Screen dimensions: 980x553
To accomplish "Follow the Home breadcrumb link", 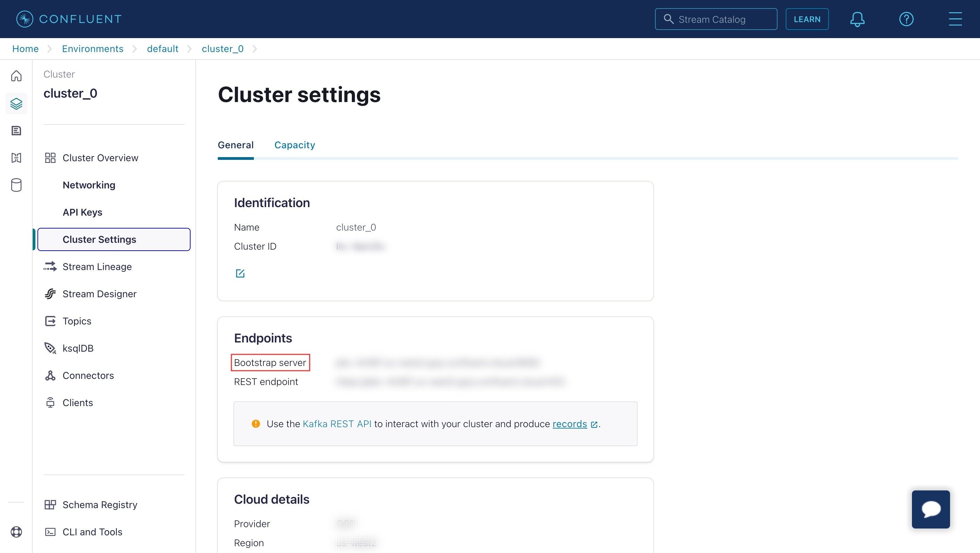I will [x=26, y=49].
